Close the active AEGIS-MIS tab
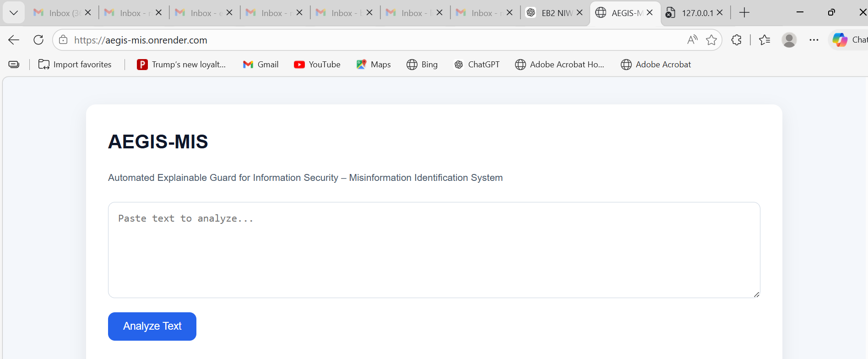The height and width of the screenshot is (359, 868). (x=650, y=13)
